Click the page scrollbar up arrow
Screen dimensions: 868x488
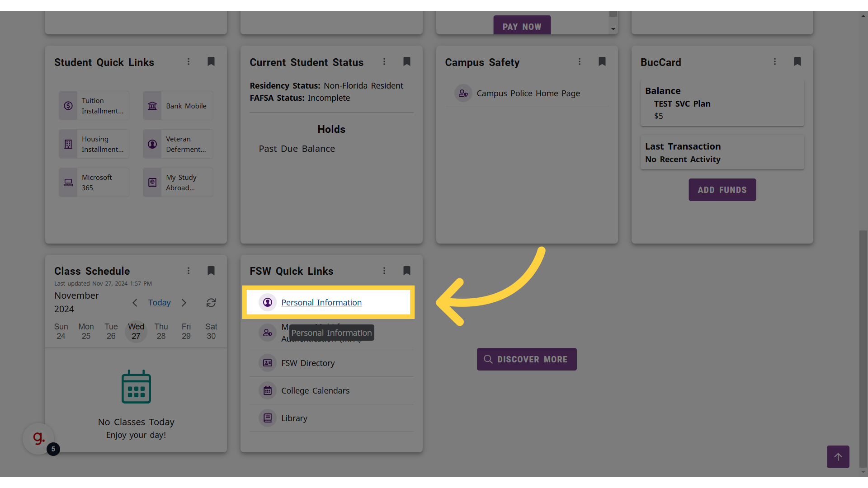click(863, 15)
